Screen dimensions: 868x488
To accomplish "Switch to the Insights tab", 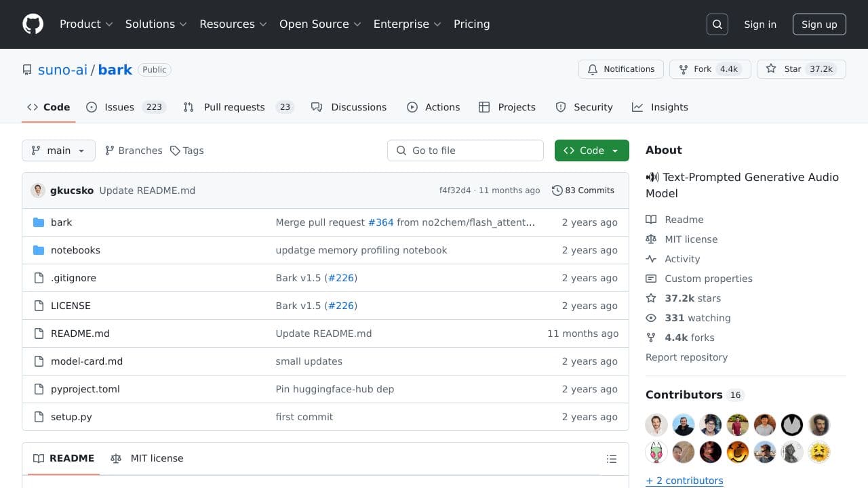I will pyautogui.click(x=660, y=107).
